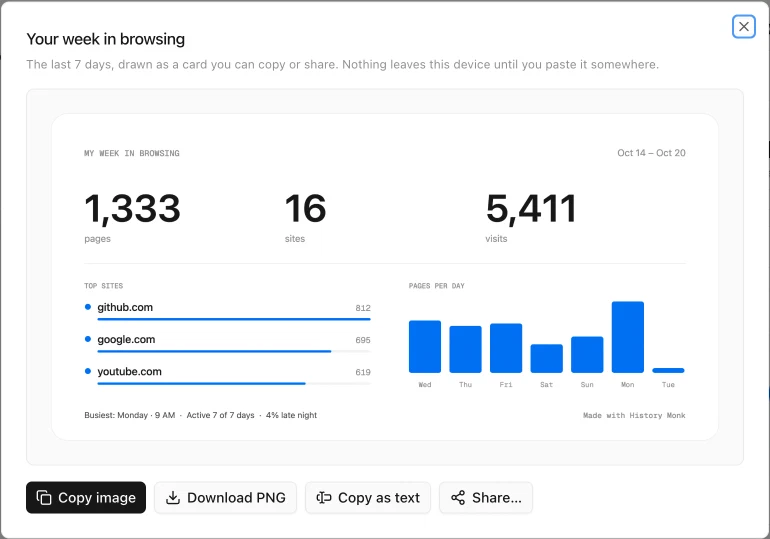770x539 pixels.
Task: Select github.com in top sites
Action: point(125,307)
